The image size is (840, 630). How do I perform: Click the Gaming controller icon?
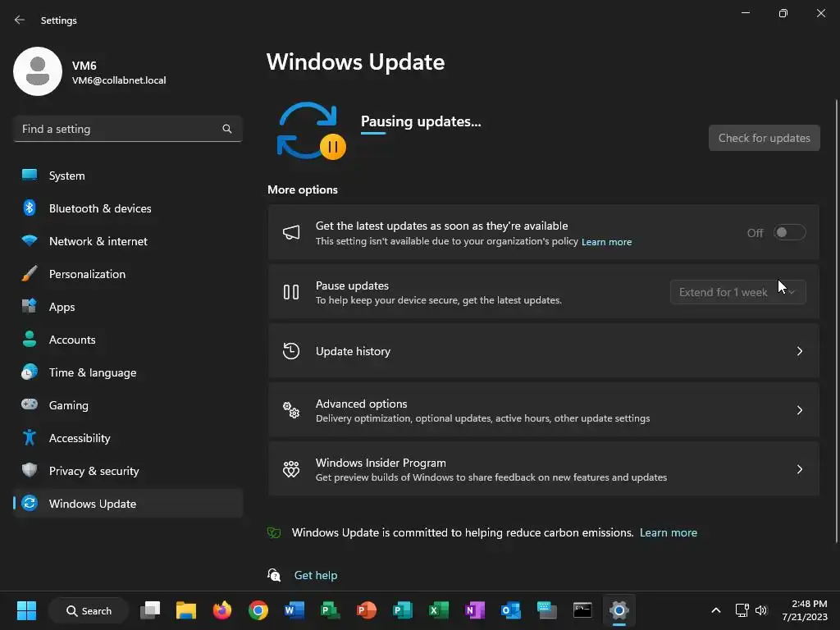30,404
